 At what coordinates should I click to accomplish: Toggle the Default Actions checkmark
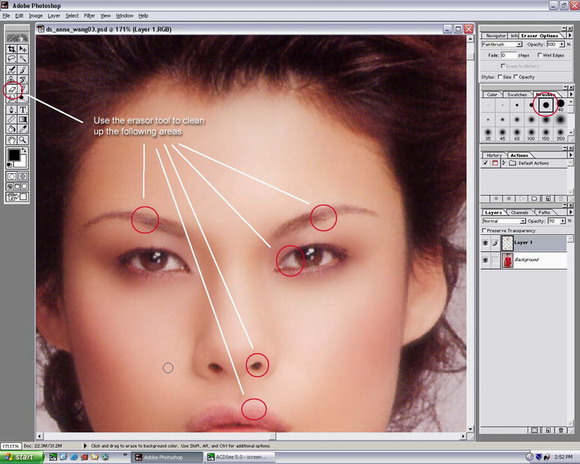486,163
